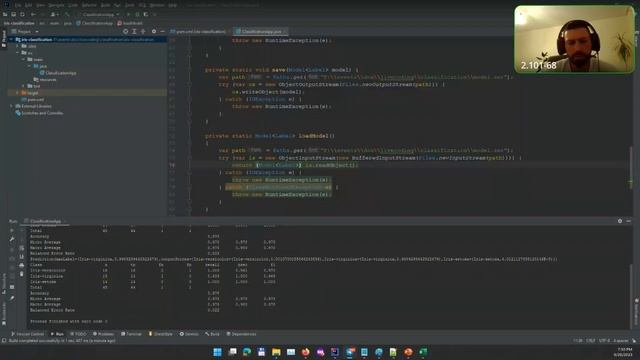Screen dimensions: 640x360
Task: Toggle the Project tool window side button
Action: [4, 39]
